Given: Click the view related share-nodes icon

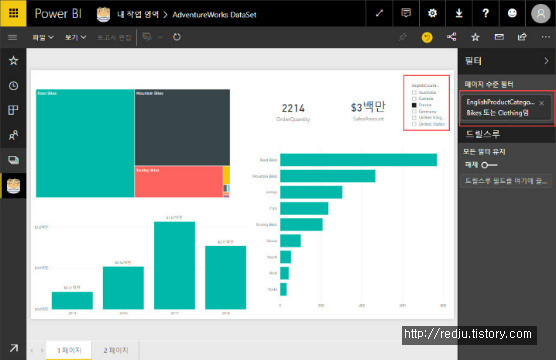Looking at the screenshot, I should [x=451, y=37].
